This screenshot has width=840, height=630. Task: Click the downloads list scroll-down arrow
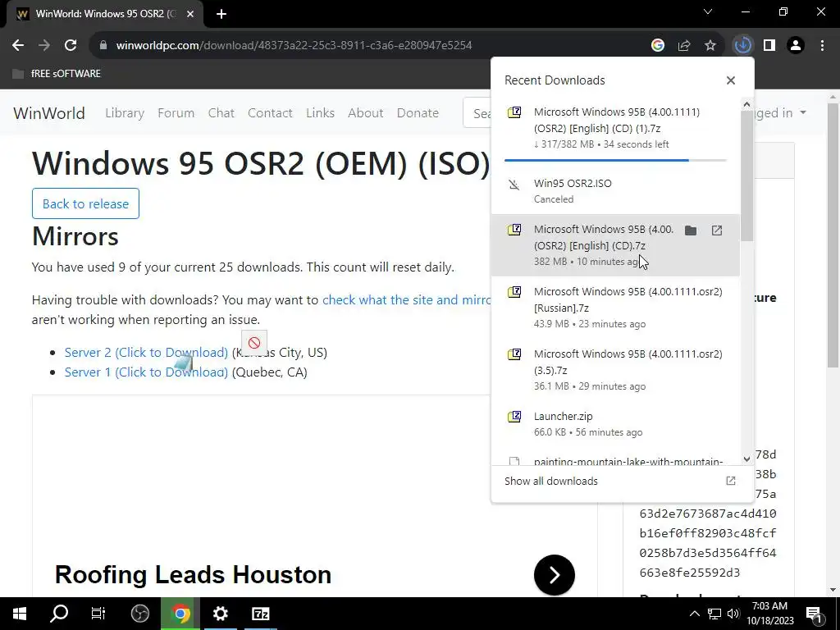[x=746, y=459]
